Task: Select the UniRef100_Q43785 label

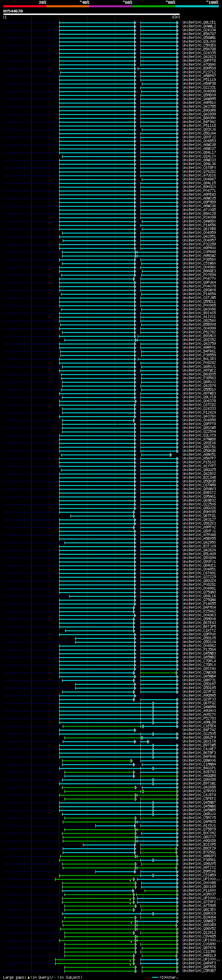Action: [x=199, y=106]
